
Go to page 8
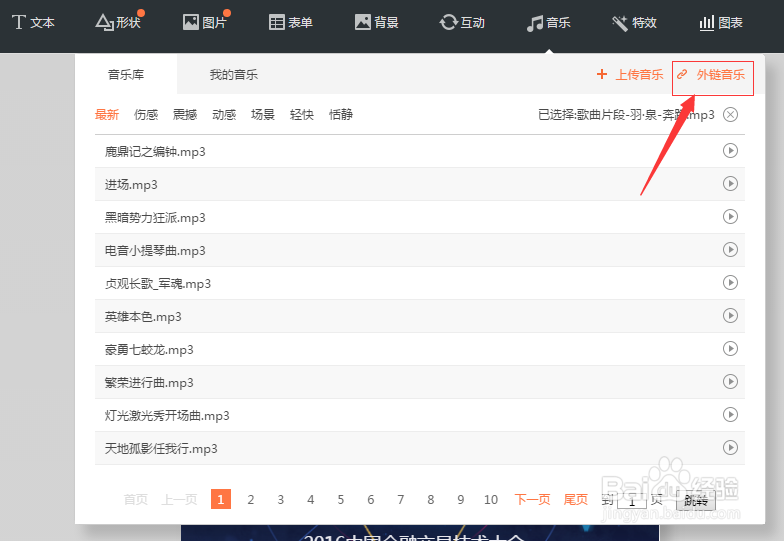point(431,499)
